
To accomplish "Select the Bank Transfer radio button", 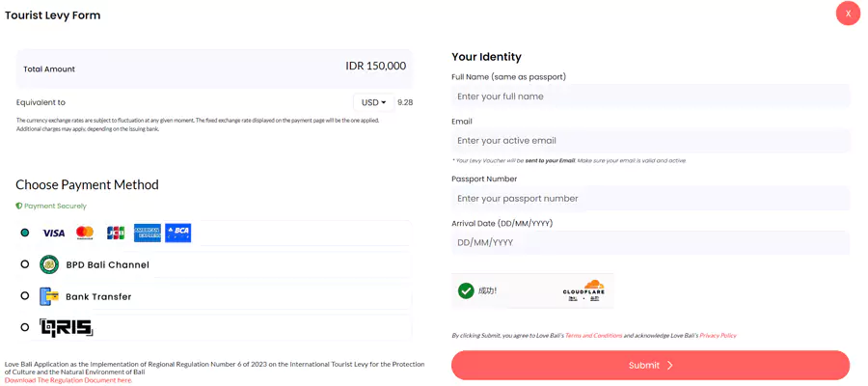I will (24, 295).
